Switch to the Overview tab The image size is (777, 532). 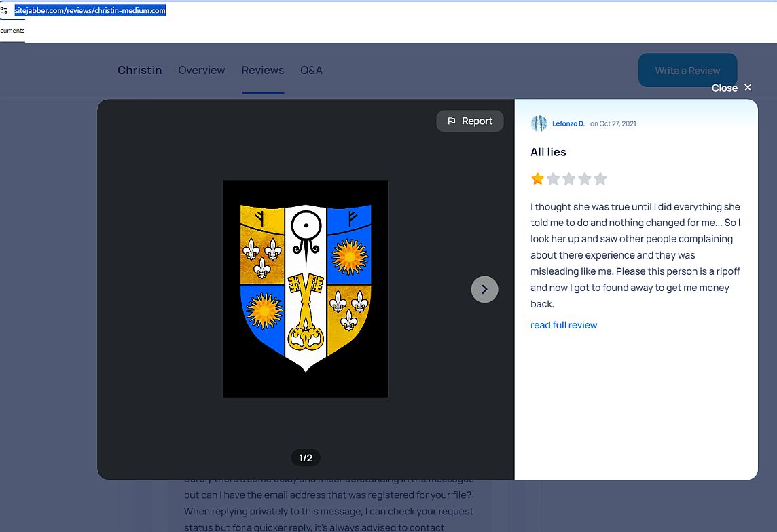coord(202,70)
